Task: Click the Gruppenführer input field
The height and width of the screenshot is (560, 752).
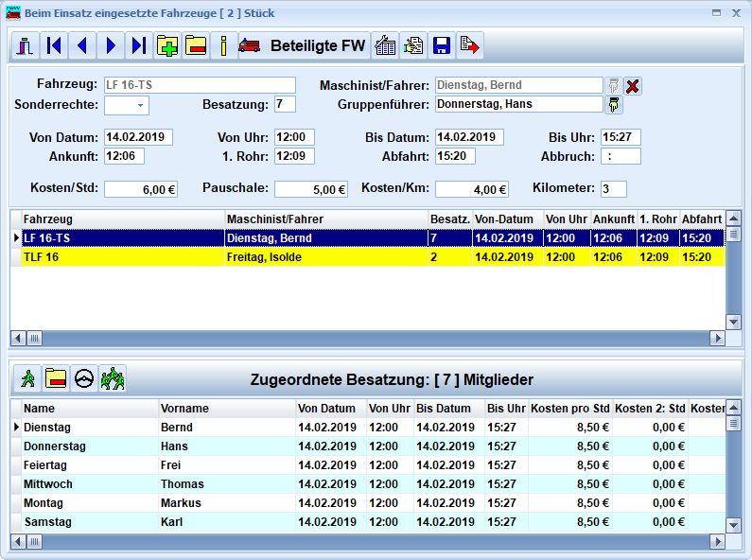Action: (519, 104)
